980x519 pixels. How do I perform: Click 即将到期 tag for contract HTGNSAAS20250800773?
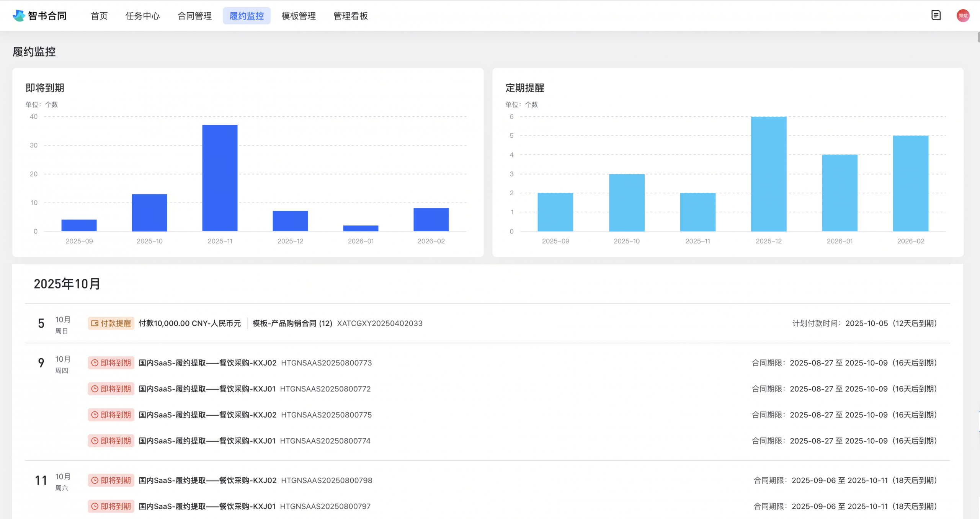coord(111,363)
